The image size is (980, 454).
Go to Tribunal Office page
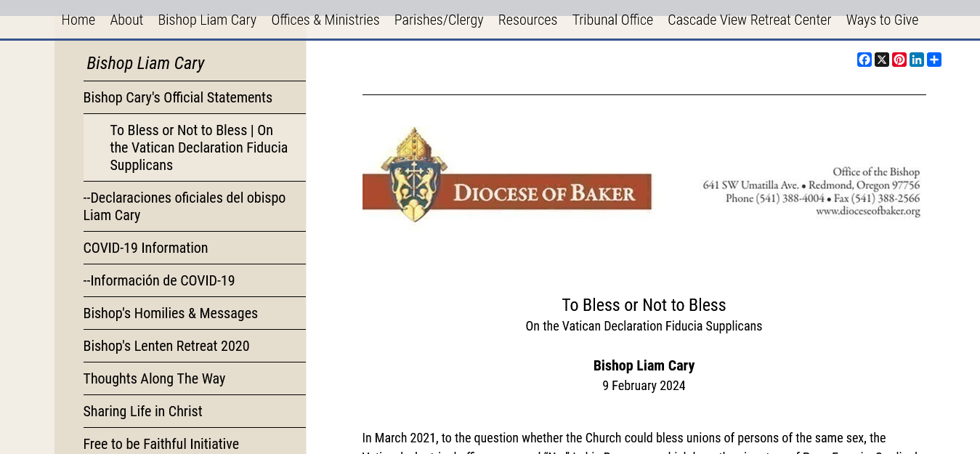(x=612, y=20)
